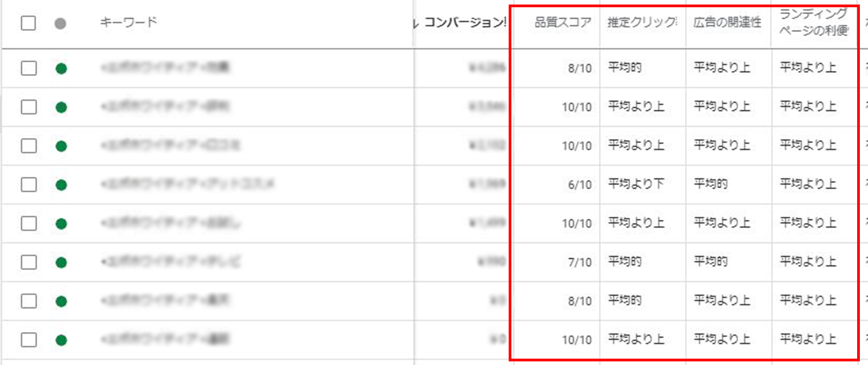Tick the select-all checkbox in header
868x365 pixels.
point(29,23)
